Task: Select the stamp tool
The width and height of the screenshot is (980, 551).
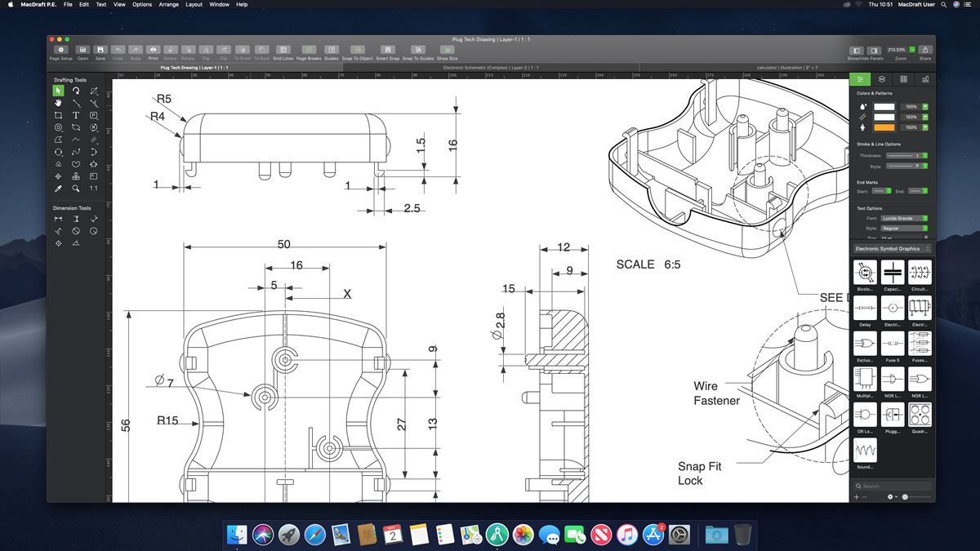Action: [76, 176]
